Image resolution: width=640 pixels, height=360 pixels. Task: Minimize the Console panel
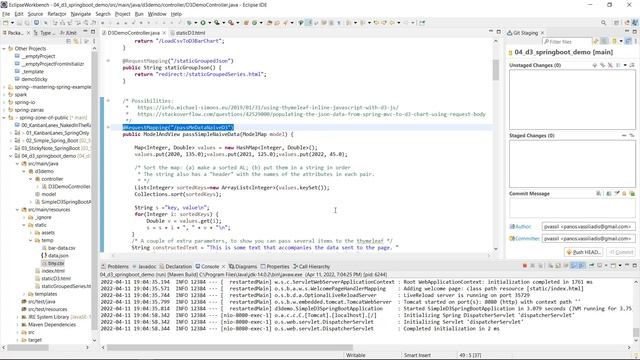point(627,265)
